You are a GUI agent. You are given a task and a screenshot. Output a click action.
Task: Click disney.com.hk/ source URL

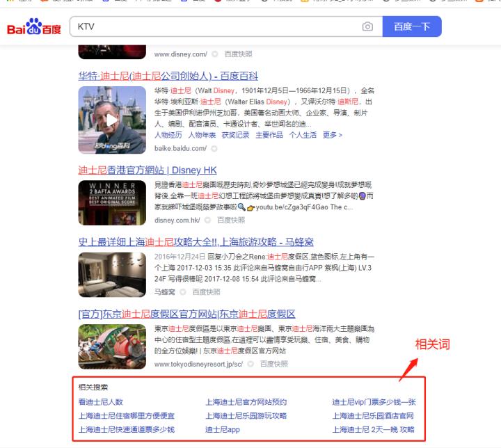point(177,220)
